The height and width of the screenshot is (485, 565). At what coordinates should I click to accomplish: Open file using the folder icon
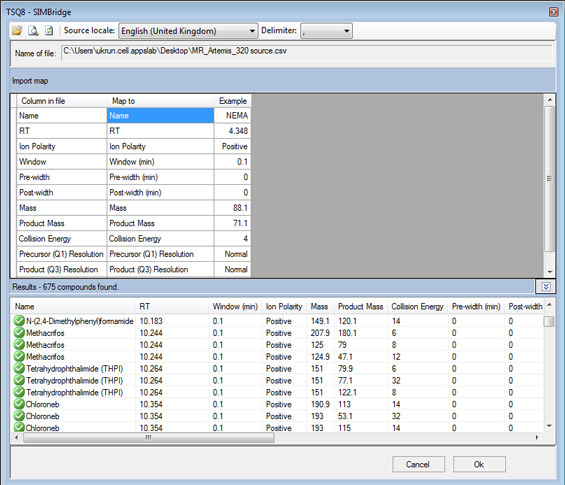coord(17,31)
